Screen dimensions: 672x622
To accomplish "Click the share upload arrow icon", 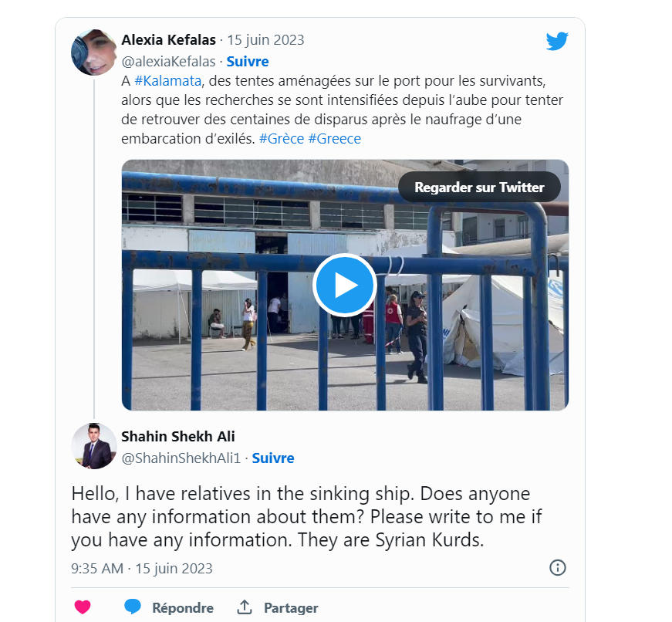I will [x=245, y=607].
